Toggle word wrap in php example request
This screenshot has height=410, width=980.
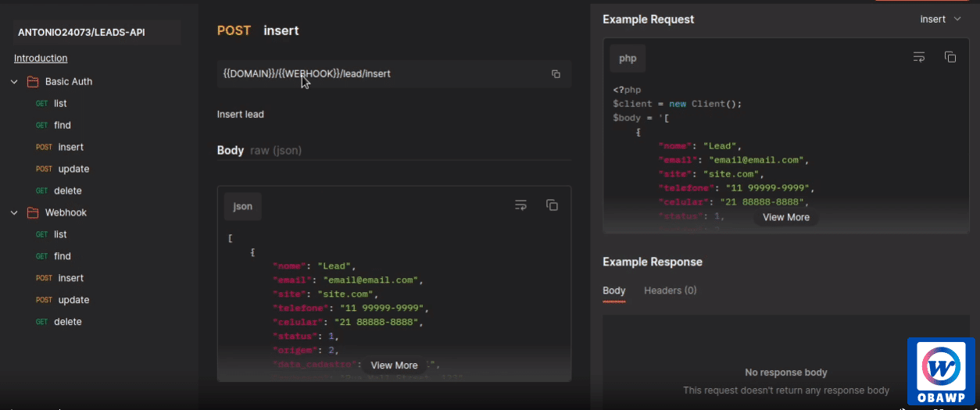(x=919, y=57)
